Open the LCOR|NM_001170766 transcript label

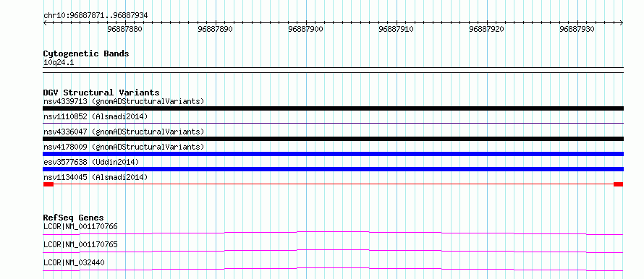coord(80,226)
